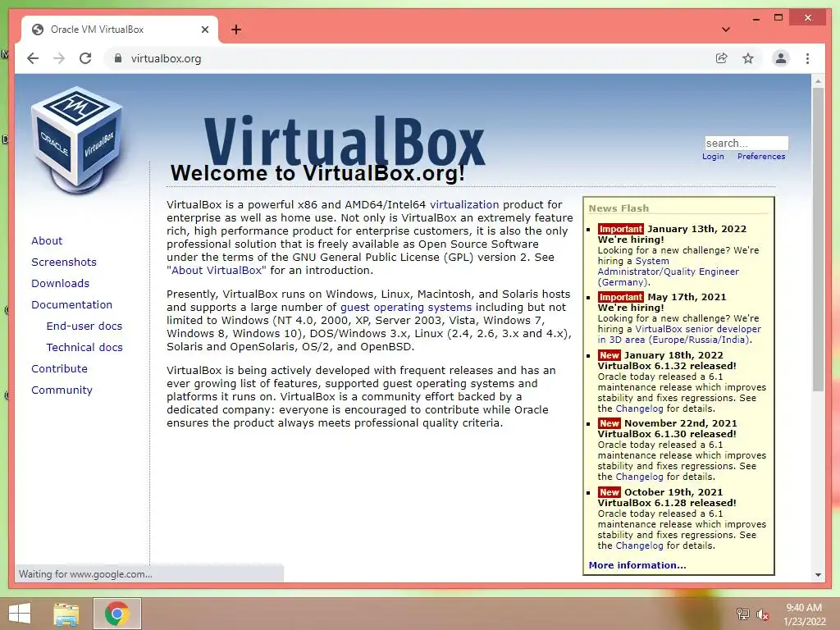Click the site search field
The height and width of the screenshot is (630, 840).
tap(746, 143)
